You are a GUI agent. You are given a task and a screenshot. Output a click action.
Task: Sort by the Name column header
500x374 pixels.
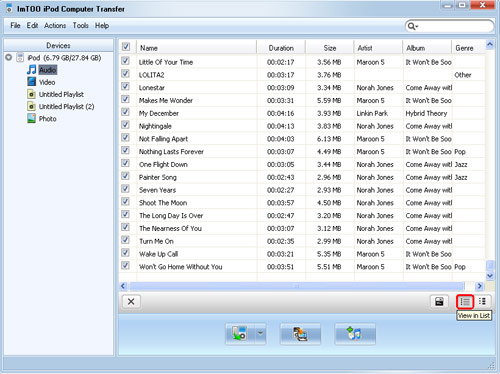(x=197, y=48)
